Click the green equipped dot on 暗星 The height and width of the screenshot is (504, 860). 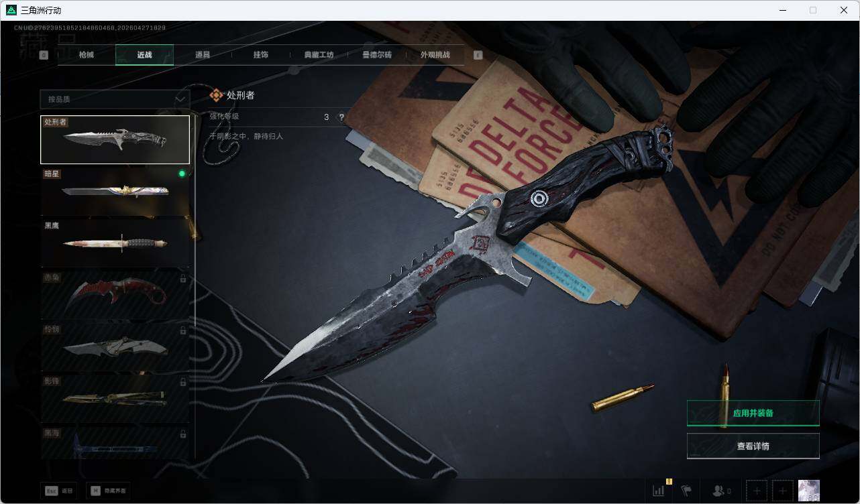click(x=182, y=174)
